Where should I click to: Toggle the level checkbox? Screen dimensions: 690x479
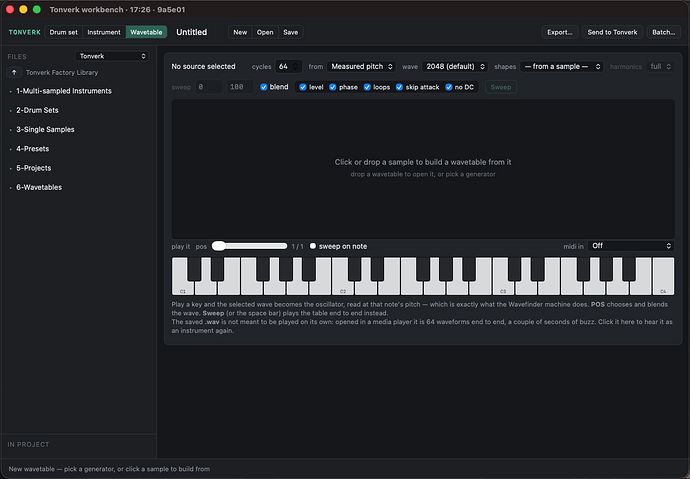point(303,87)
